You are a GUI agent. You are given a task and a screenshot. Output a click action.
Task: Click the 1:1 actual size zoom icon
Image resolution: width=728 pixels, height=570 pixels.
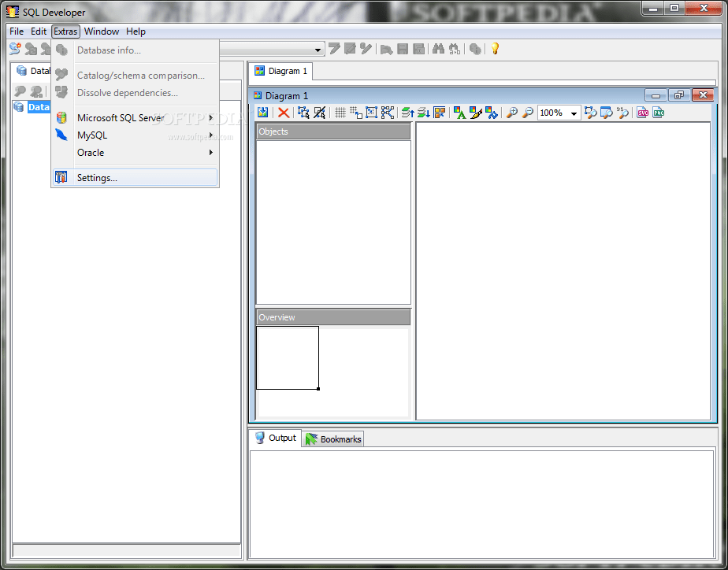pyautogui.click(x=622, y=113)
